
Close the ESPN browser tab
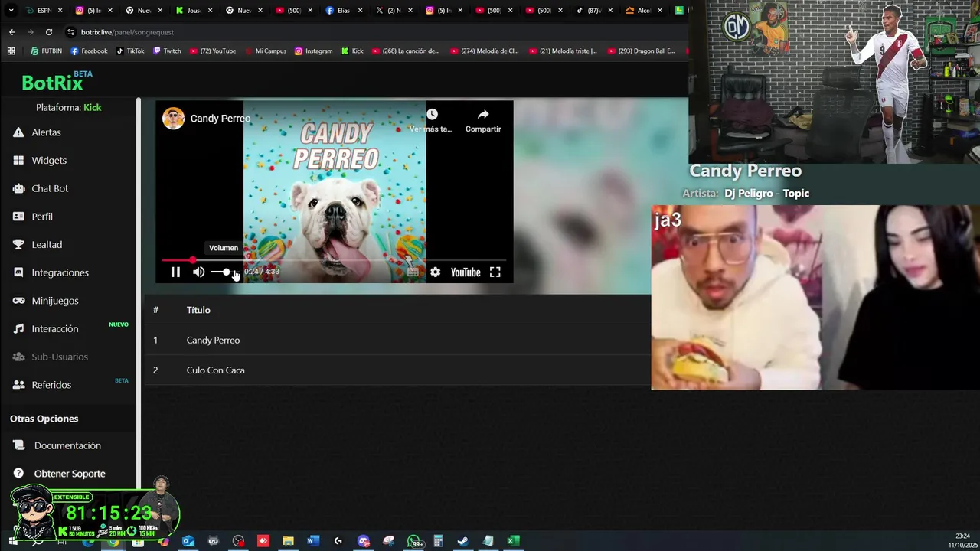[x=60, y=11]
